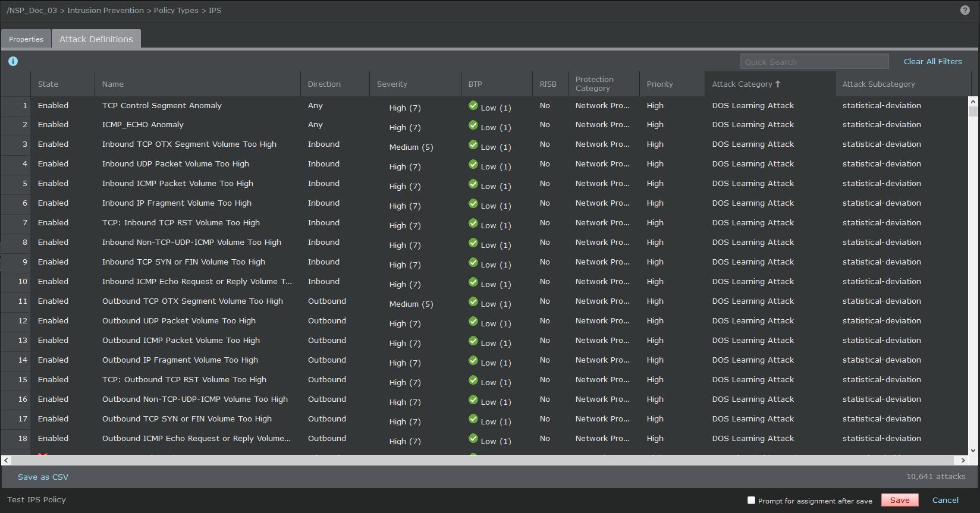Sort by the Severity column header
The image size is (980, 513).
click(x=415, y=84)
